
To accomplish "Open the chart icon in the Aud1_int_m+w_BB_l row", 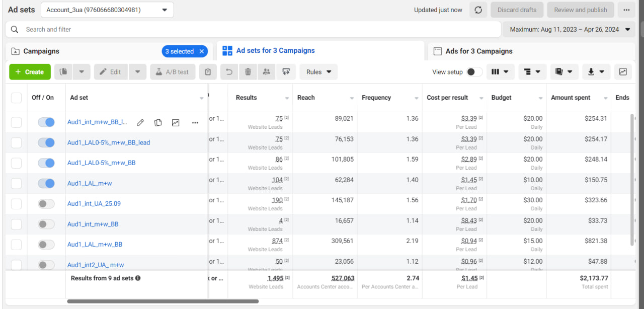I will point(176,122).
